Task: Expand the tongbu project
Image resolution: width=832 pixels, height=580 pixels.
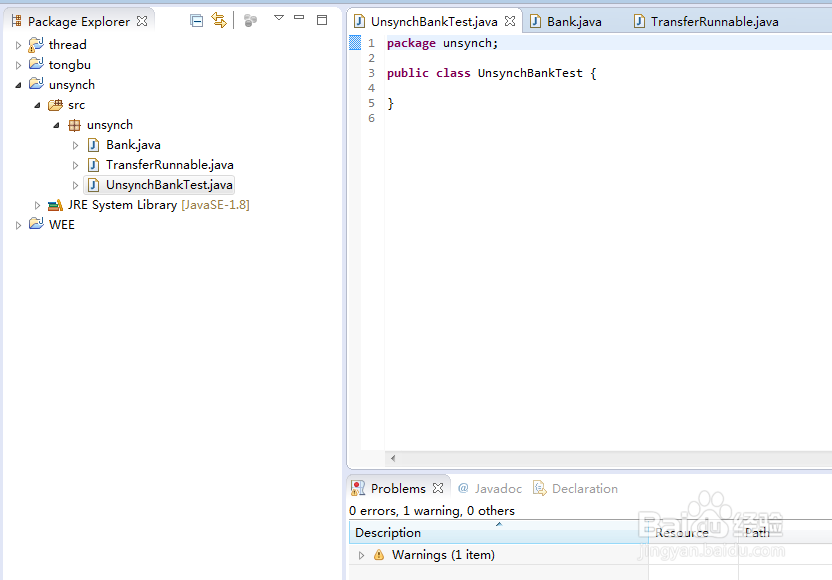Action: pos(18,65)
